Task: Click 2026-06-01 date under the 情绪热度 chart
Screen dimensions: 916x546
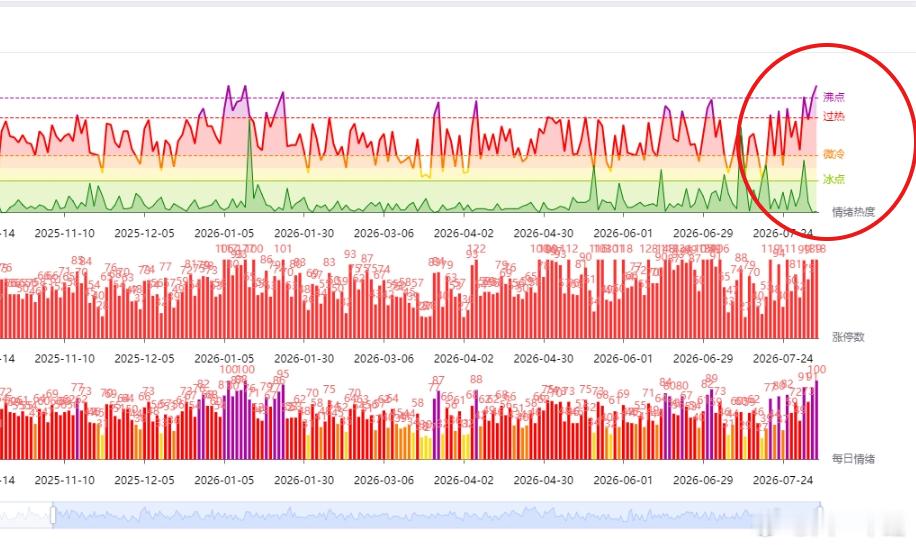Action: pyautogui.click(x=623, y=233)
